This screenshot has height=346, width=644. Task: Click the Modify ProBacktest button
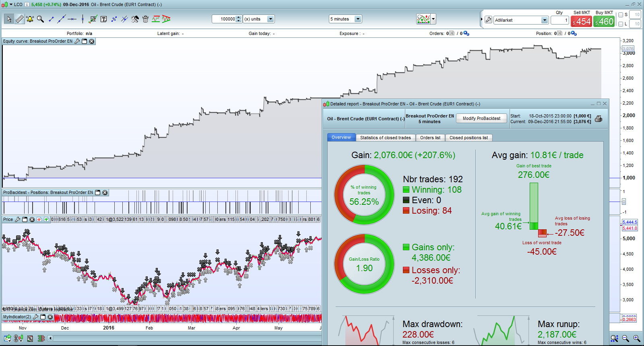pos(481,118)
